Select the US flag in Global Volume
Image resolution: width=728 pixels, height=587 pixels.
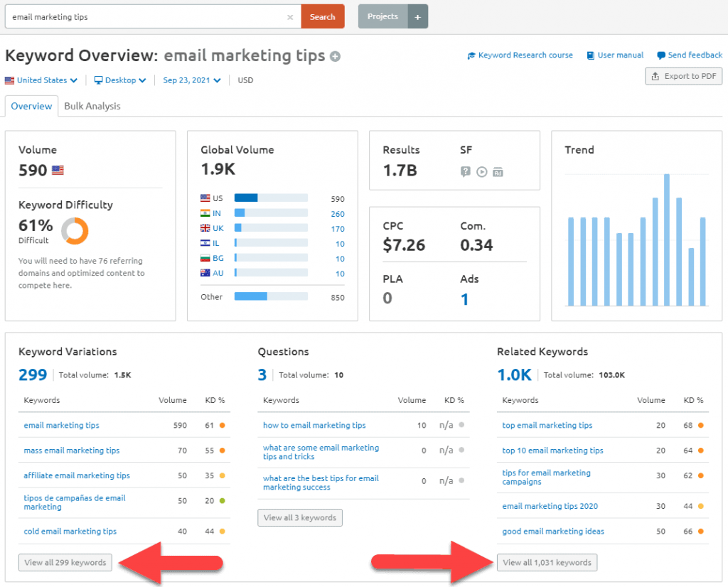205,198
